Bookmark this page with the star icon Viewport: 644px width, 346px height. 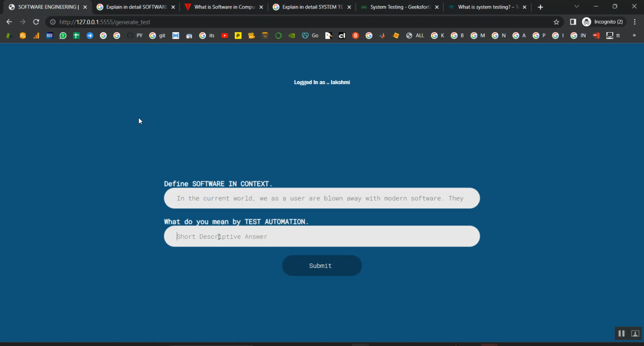[x=556, y=22]
